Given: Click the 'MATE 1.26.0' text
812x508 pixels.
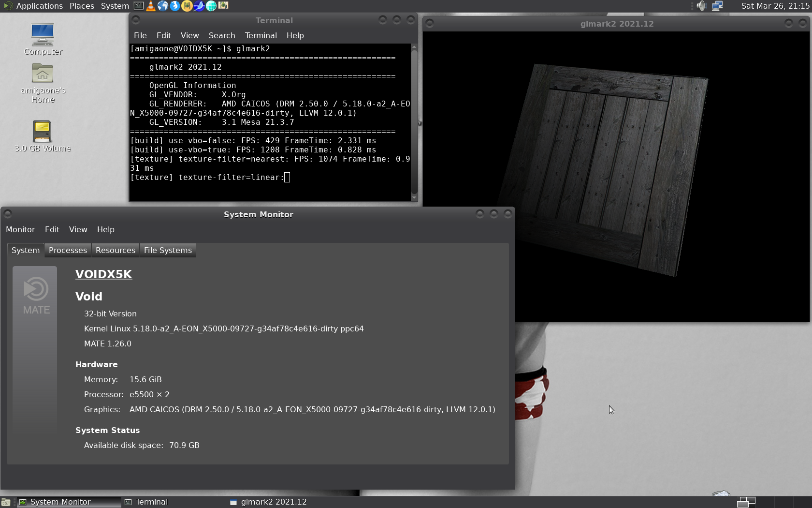Looking at the screenshot, I should coord(108,344).
